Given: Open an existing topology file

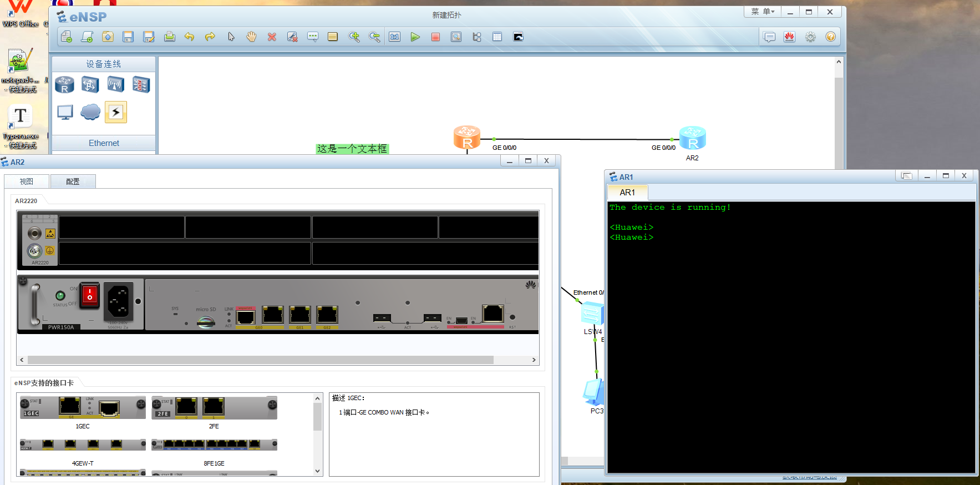Looking at the screenshot, I should point(108,37).
